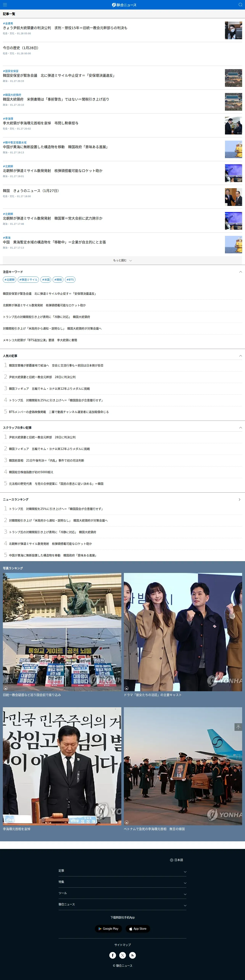Collapse the 注目キーワード section chevron
The width and height of the screenshot is (245, 980).
click(x=240, y=272)
